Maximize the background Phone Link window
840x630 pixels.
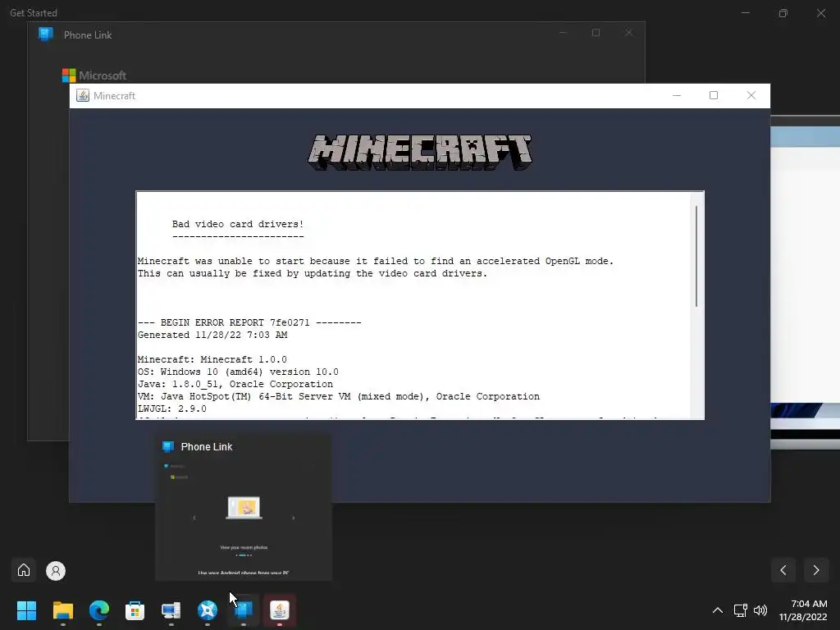[596, 33]
